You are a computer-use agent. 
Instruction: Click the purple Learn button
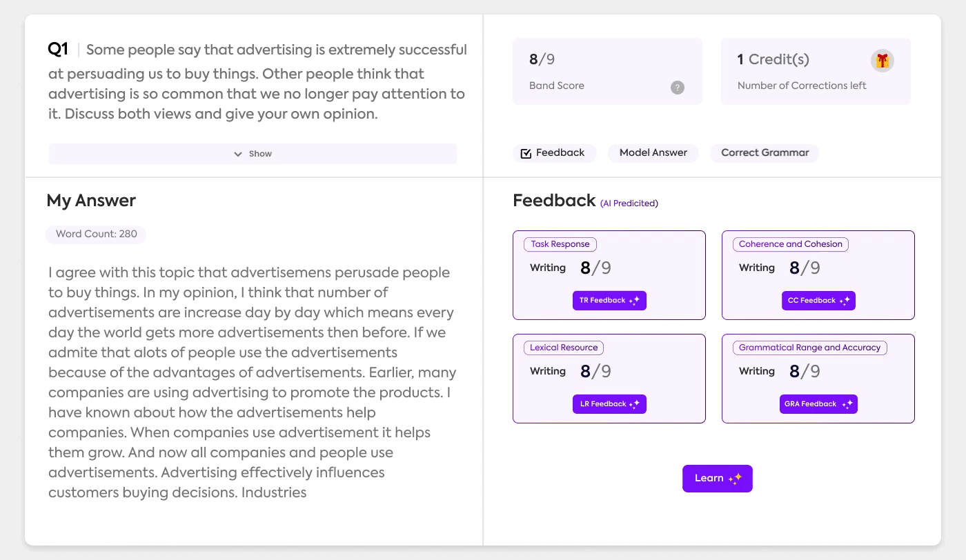pos(718,479)
